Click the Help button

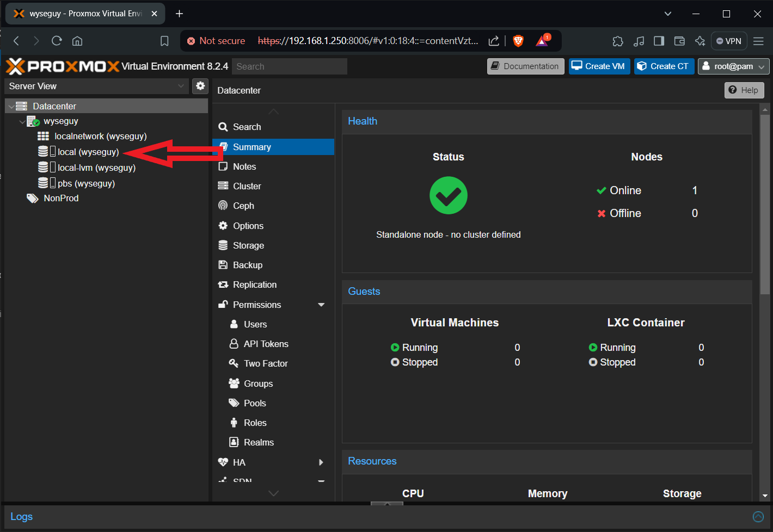pyautogui.click(x=744, y=90)
